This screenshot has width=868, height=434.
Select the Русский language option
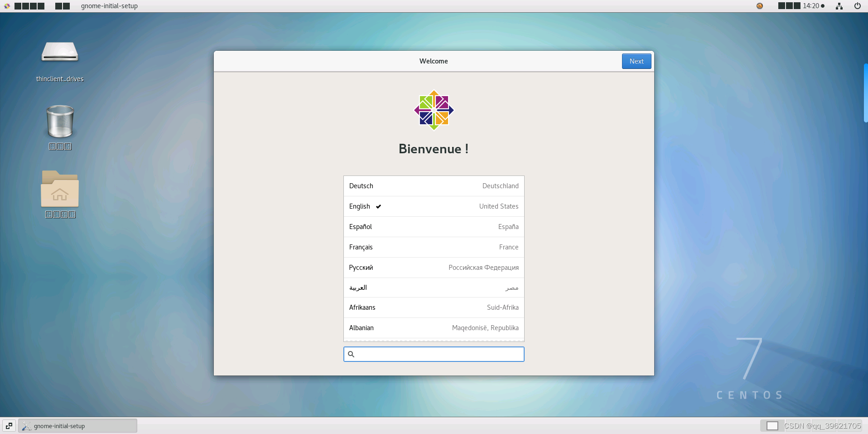pos(434,268)
